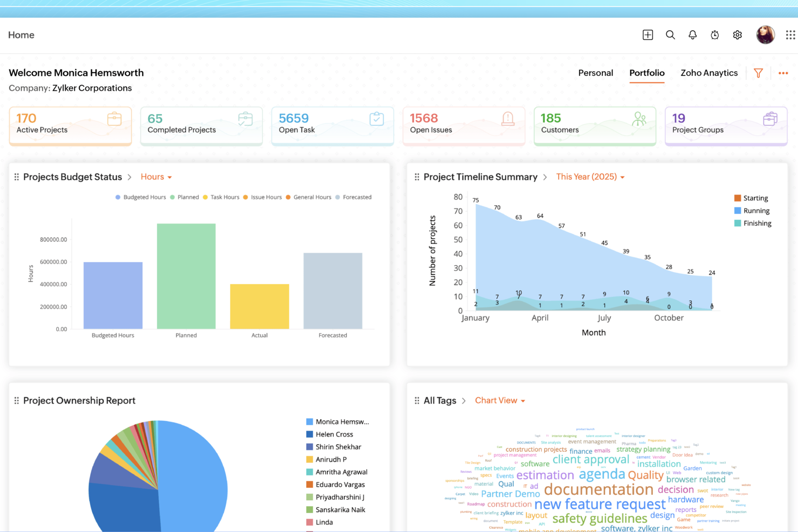Open the 170 Active Projects card
This screenshot has height=532, width=798.
70,125
